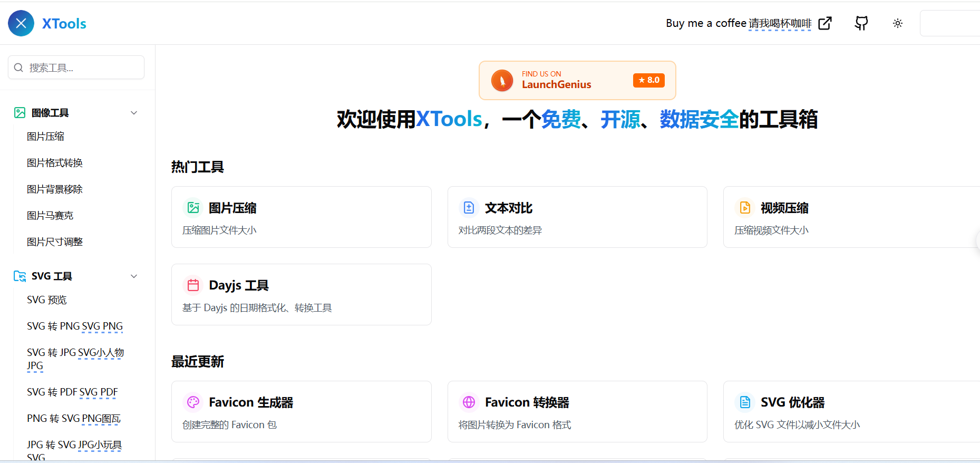Click the Dayjs 工具 calendar icon

click(x=193, y=285)
